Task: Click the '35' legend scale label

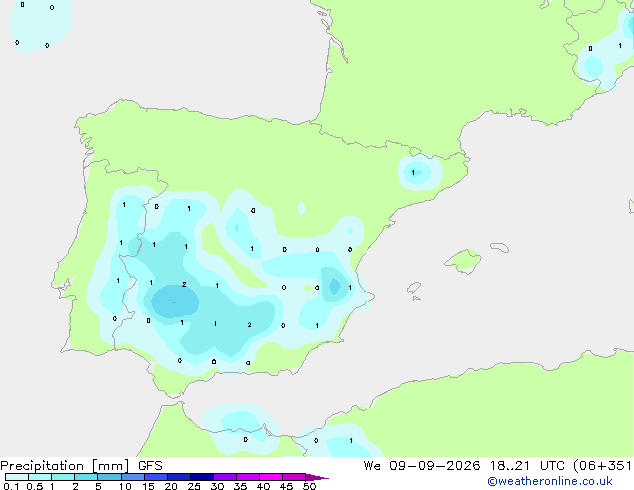Action: click(x=240, y=486)
